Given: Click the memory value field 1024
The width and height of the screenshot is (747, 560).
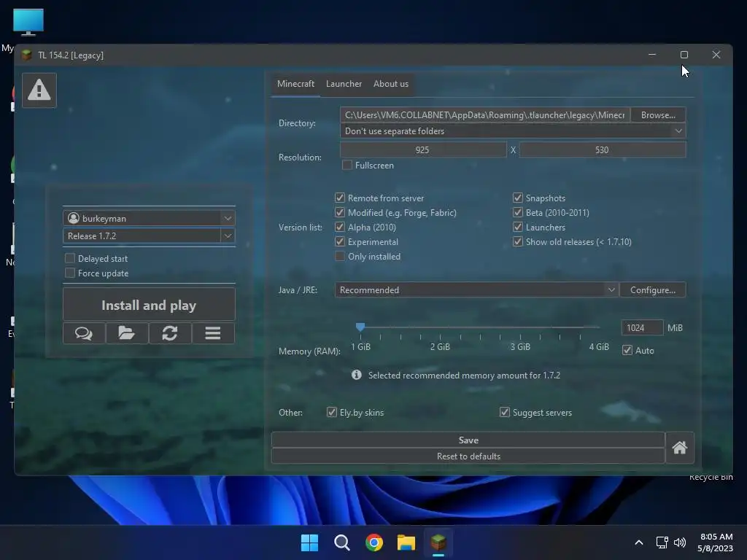Looking at the screenshot, I should [x=642, y=327].
